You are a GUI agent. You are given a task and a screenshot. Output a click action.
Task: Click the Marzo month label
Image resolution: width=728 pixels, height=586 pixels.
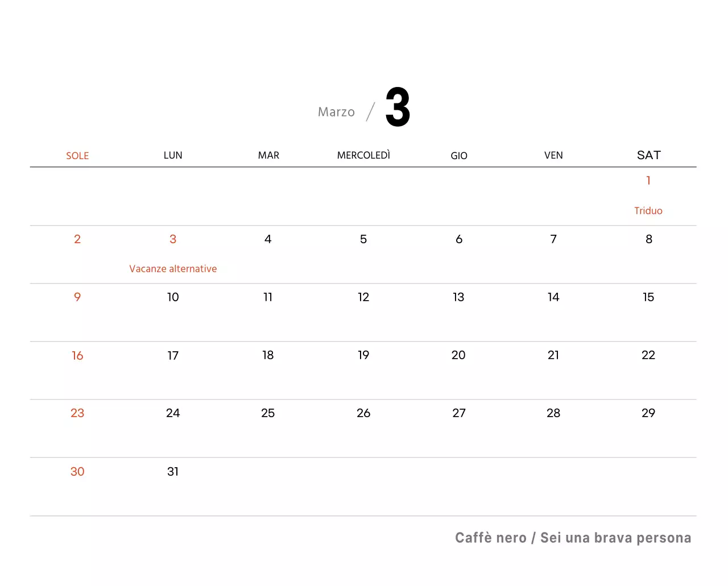(x=336, y=112)
